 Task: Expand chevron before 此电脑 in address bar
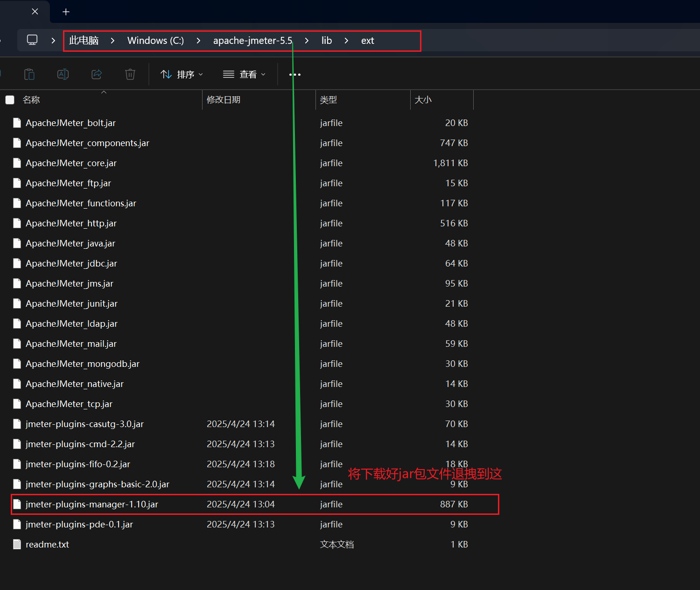(53, 41)
